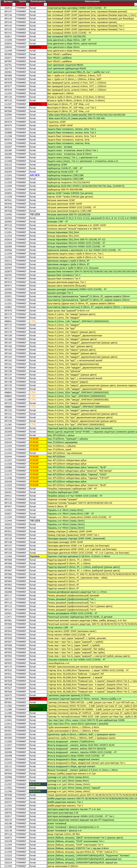This screenshot has width=137, height=868.
Task: Click the blue ARCHER manufacturer cell
Action: (x=38, y=175)
